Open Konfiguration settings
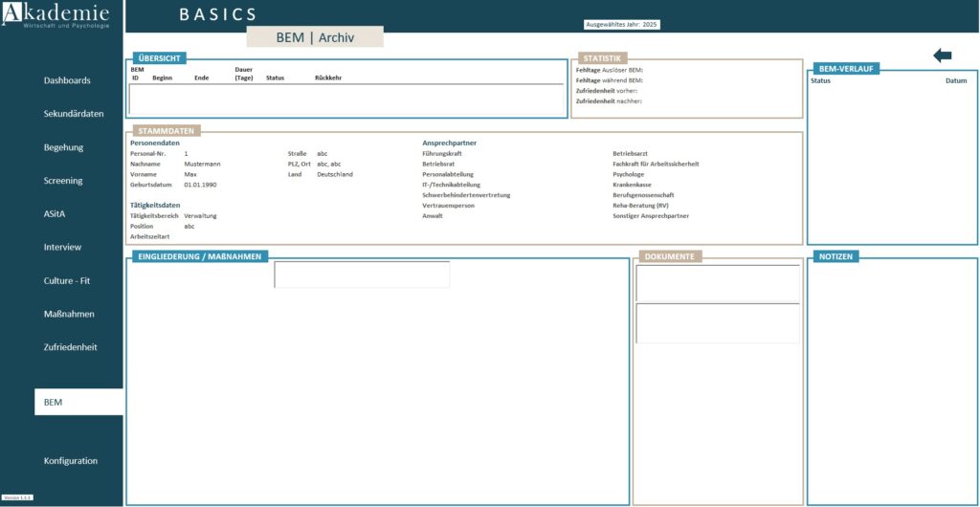 (71, 461)
